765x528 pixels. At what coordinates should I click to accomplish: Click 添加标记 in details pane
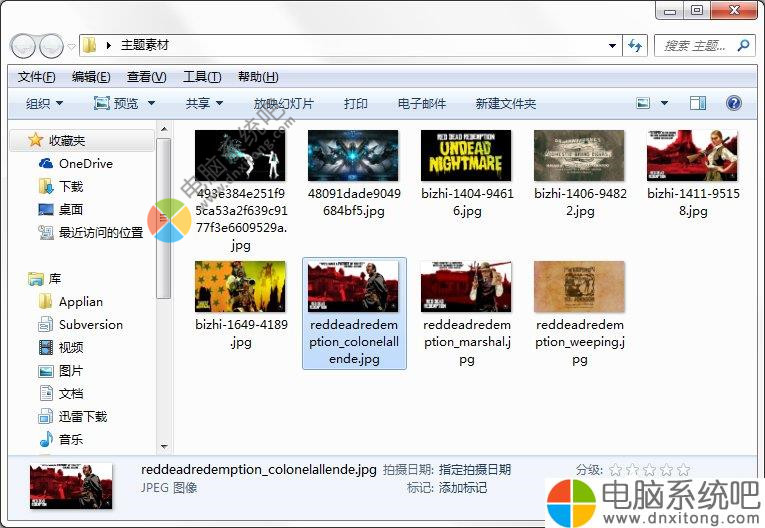(x=463, y=487)
